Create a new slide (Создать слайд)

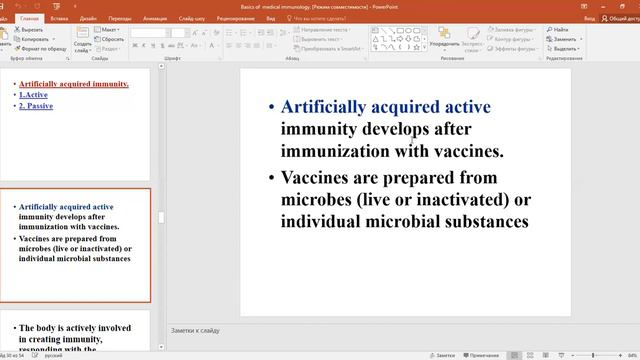point(82,40)
